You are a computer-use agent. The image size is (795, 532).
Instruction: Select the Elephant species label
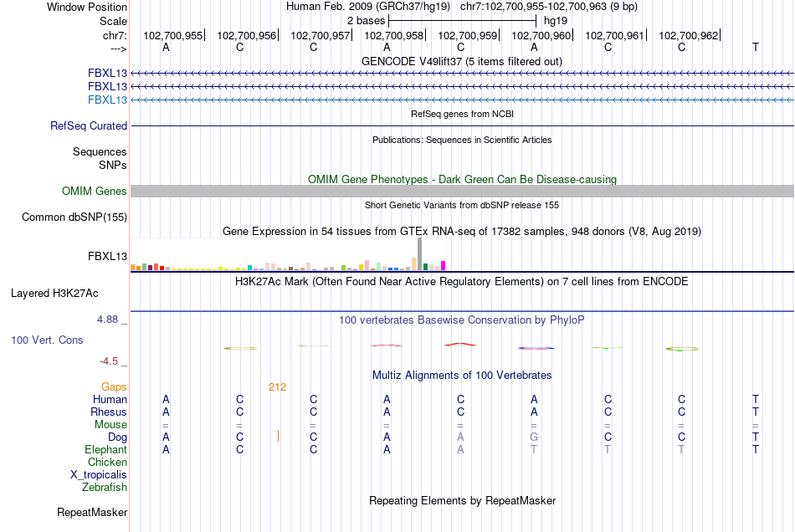click(x=106, y=449)
